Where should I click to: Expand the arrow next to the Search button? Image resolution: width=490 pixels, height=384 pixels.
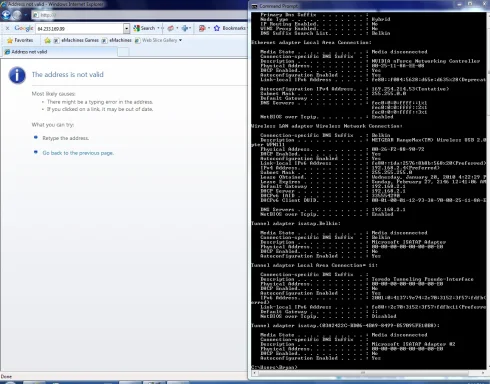click(x=158, y=28)
